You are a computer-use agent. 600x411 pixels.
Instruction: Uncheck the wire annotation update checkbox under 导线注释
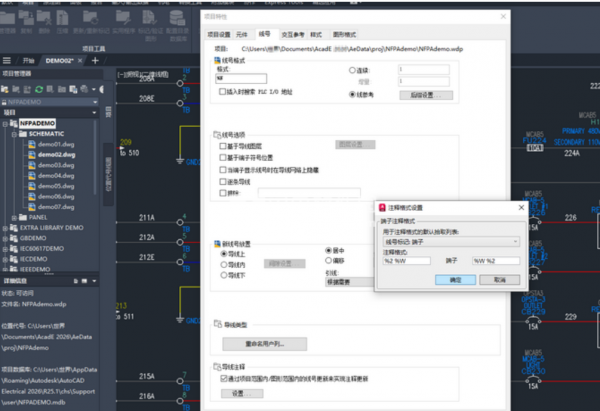point(224,378)
